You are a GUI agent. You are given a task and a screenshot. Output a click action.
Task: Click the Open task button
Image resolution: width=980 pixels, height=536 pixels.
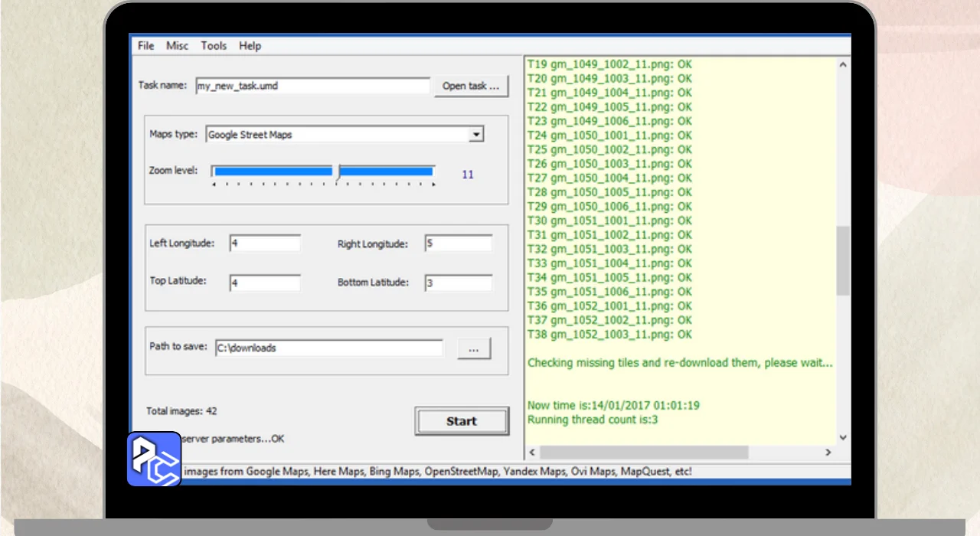471,86
